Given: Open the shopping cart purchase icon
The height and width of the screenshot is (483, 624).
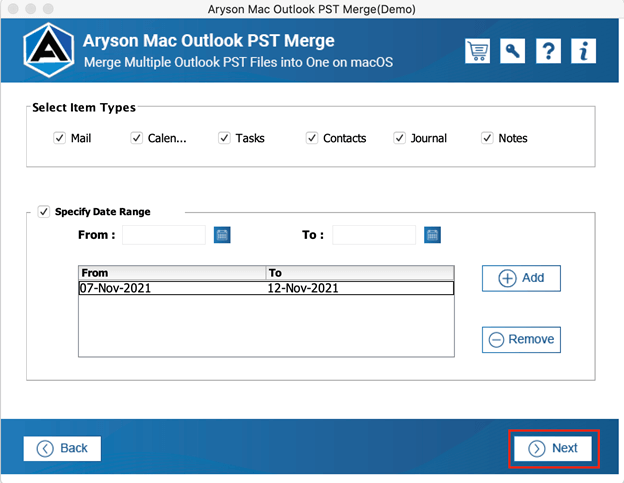Looking at the screenshot, I should (477, 51).
